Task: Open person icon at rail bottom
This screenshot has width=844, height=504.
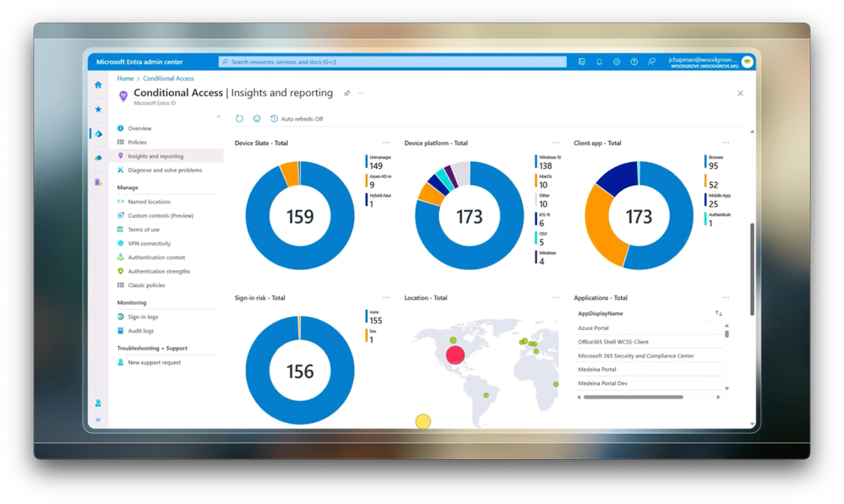Action: (x=98, y=403)
